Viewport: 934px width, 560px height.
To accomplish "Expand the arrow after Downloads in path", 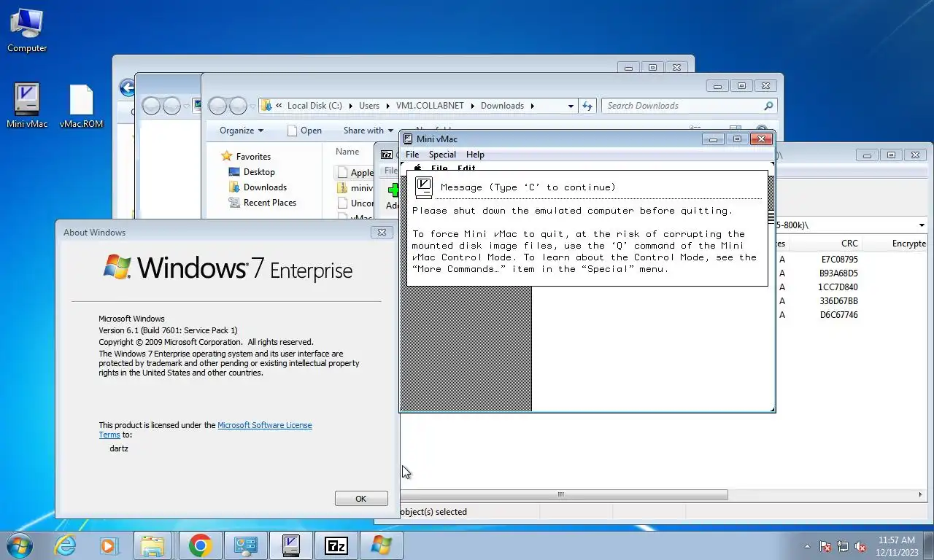I will (532, 106).
